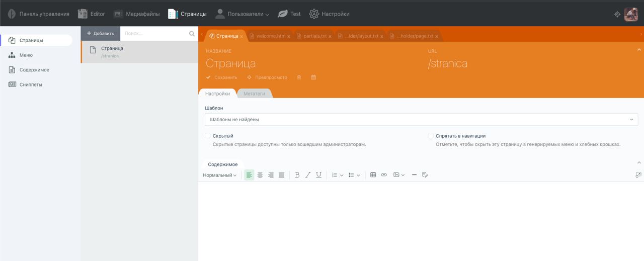Screen dimensions: 644x261
Task: Center align text in editor toolbar
Action: click(260, 175)
